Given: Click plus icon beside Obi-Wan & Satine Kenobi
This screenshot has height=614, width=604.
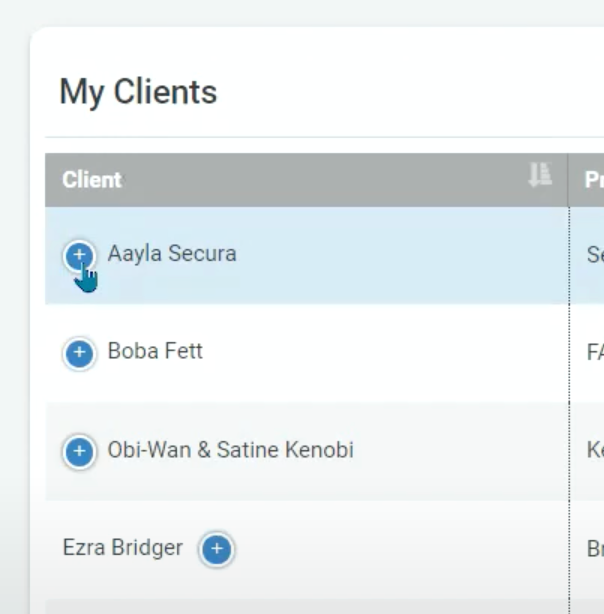Looking at the screenshot, I should [79, 451].
